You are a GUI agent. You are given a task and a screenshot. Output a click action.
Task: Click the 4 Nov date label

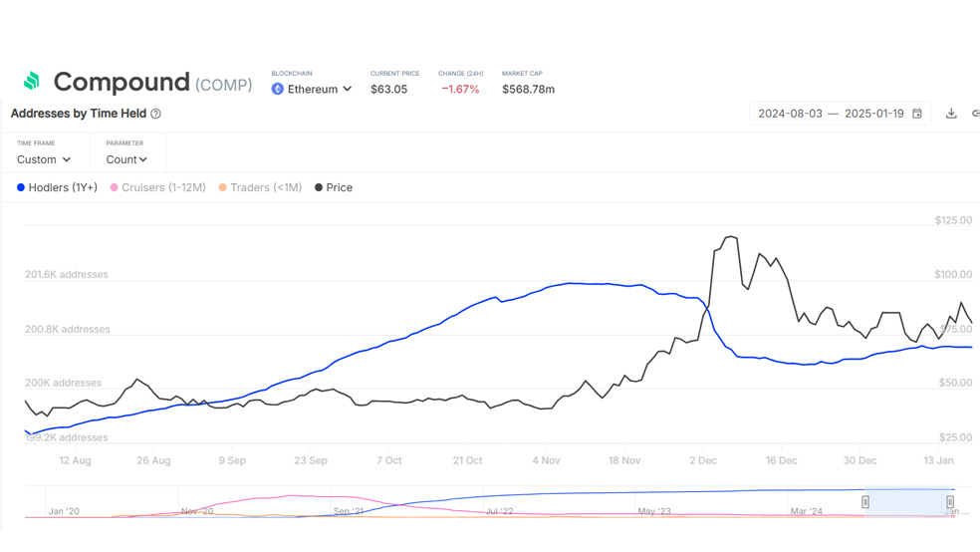(546, 460)
